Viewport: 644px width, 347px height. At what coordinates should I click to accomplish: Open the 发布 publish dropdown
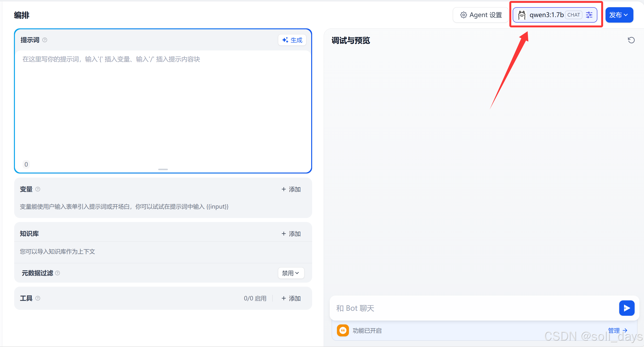tap(619, 15)
